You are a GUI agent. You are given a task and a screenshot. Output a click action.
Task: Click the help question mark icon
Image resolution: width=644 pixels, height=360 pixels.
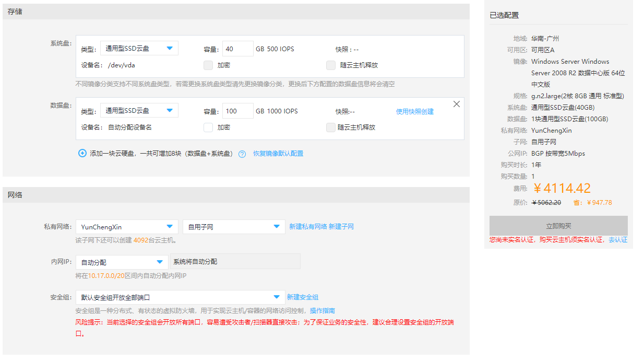(x=242, y=154)
